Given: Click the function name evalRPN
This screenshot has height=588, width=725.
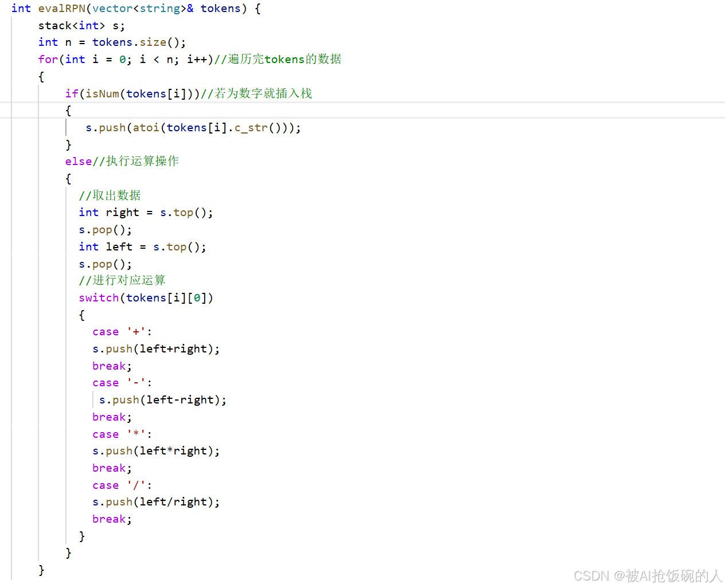Looking at the screenshot, I should [61, 9].
